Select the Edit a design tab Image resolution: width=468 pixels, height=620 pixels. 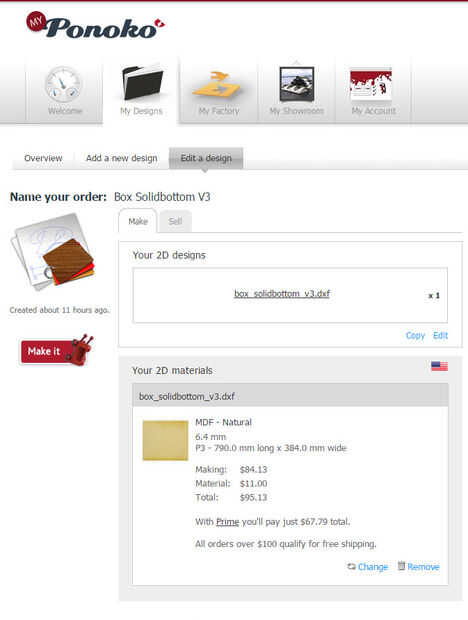206,158
